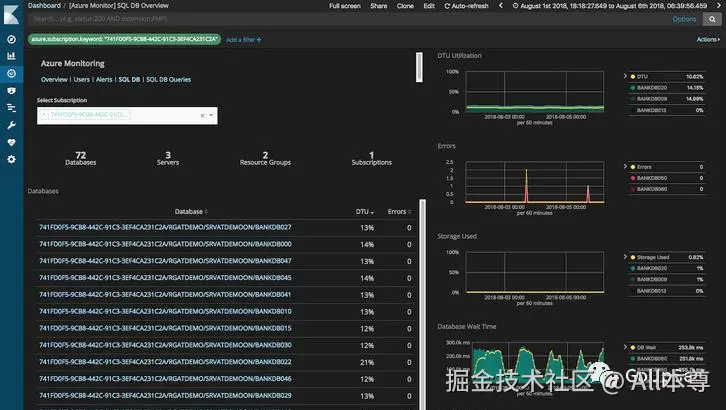Open the Alerts navigation link
726x410 pixels.
(x=104, y=80)
